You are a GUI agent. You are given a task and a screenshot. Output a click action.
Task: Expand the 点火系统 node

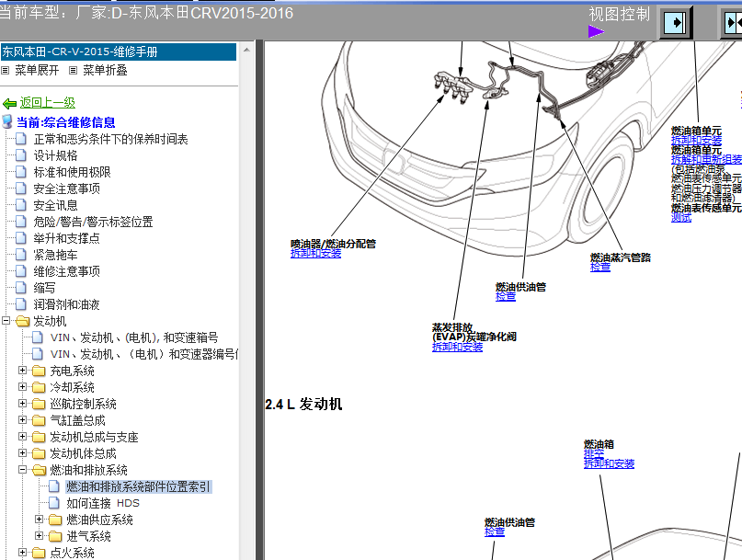click(22, 553)
